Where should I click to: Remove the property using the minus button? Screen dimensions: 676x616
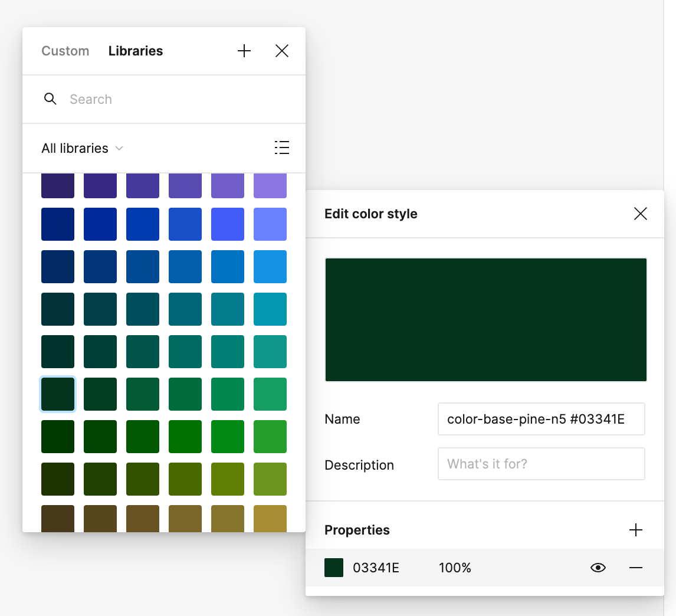click(636, 568)
